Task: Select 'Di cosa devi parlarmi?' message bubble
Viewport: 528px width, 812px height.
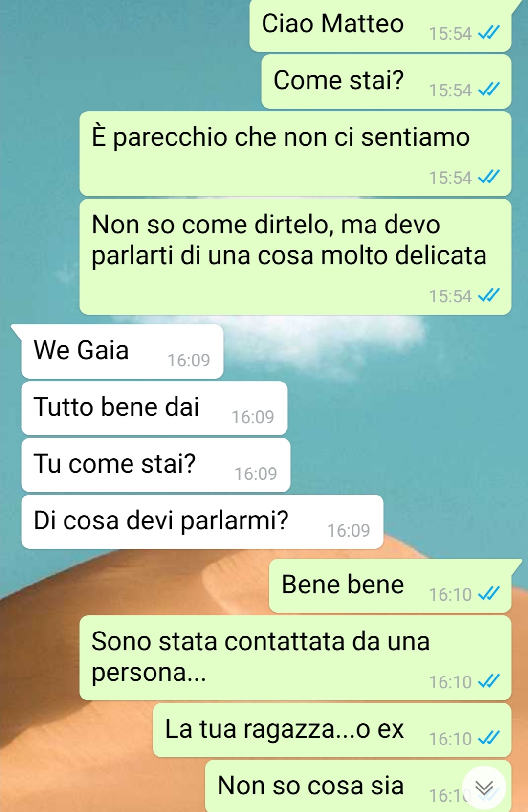Action: click(202, 521)
